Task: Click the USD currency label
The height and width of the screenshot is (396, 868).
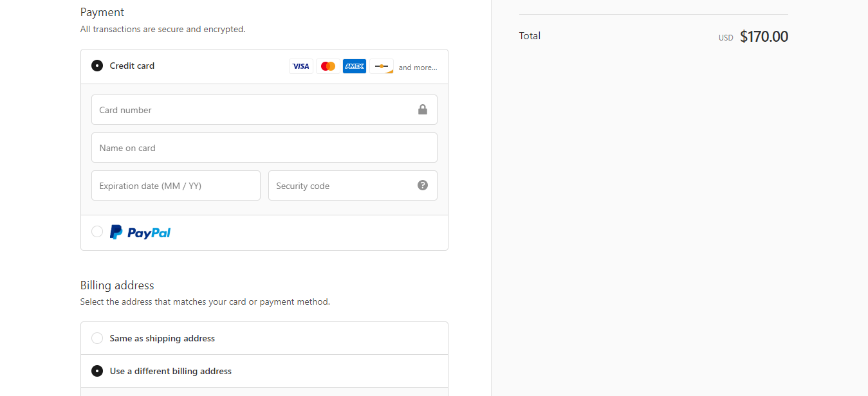Action: click(726, 38)
